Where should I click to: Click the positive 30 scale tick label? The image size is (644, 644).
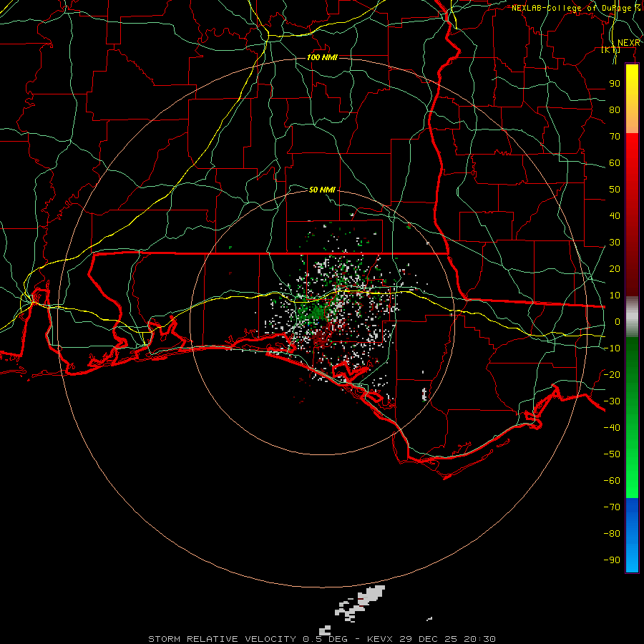tap(615, 243)
